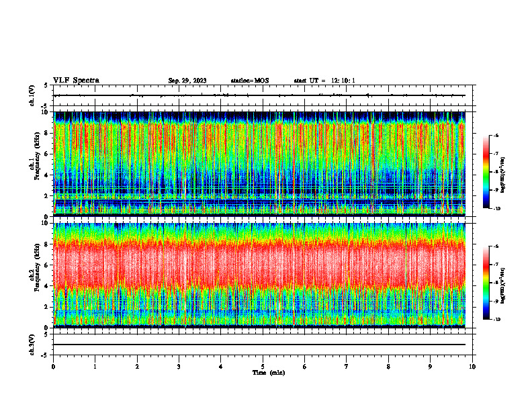This screenshot has height=411, width=532.
Task: Click the "ch.3(V)" axis label of the bottom waveform
Action: click(x=32, y=345)
